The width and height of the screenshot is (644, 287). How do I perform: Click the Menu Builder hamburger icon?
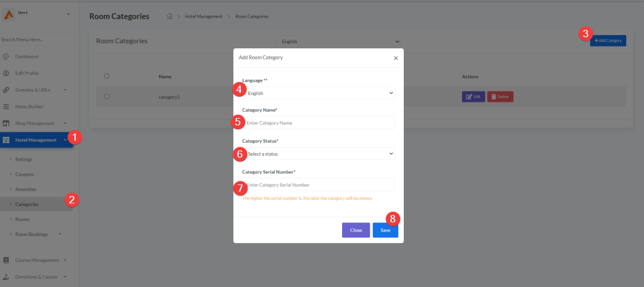click(6, 106)
